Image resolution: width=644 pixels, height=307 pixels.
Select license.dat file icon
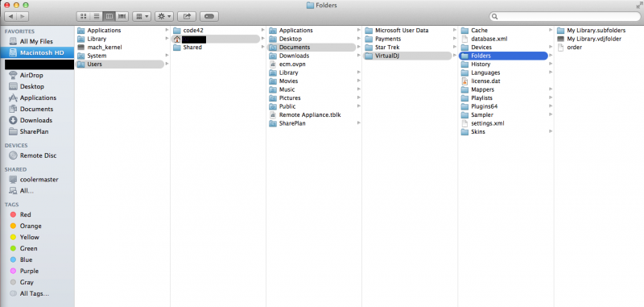coord(464,81)
